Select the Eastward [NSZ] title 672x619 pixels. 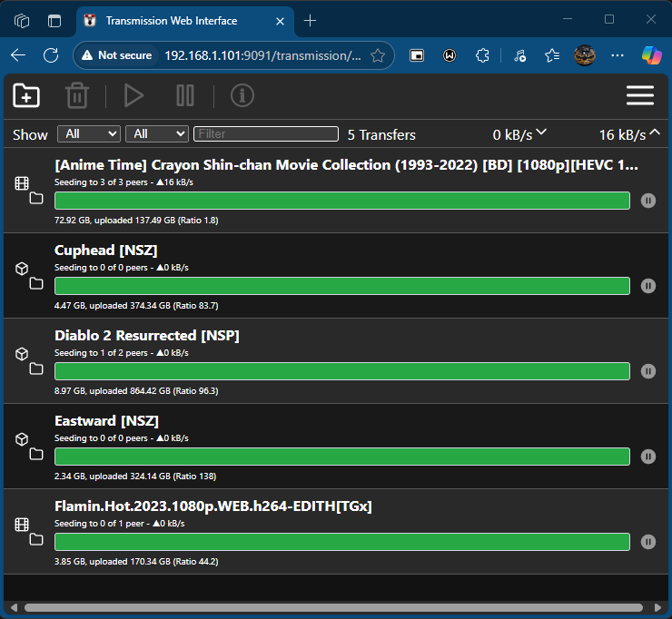[x=107, y=420]
